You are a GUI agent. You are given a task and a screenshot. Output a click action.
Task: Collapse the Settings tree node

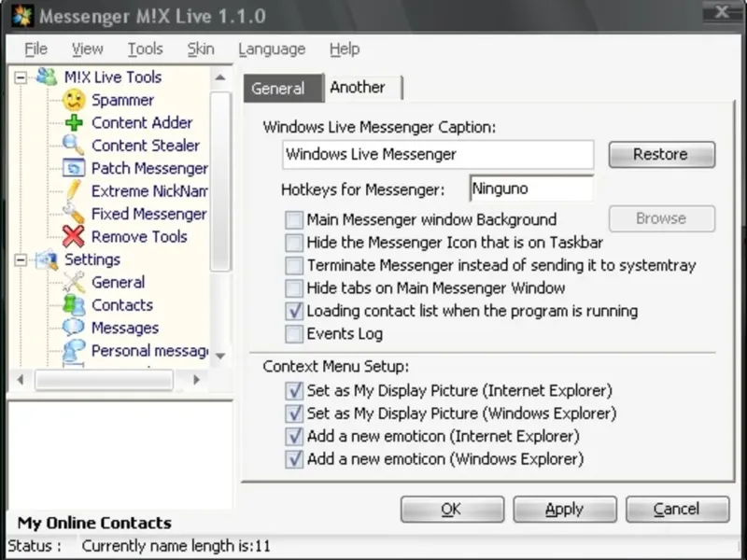tap(21, 259)
